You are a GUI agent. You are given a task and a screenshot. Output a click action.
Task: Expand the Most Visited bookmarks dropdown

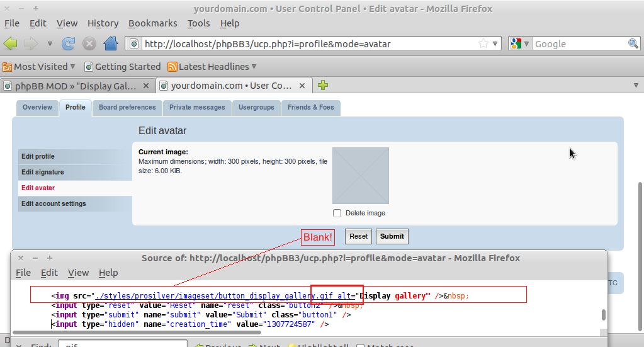point(72,67)
